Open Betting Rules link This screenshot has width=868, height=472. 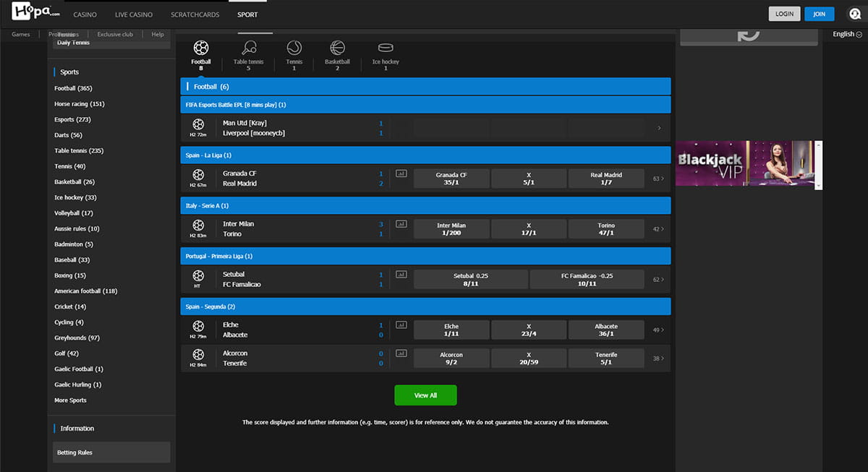(x=111, y=452)
